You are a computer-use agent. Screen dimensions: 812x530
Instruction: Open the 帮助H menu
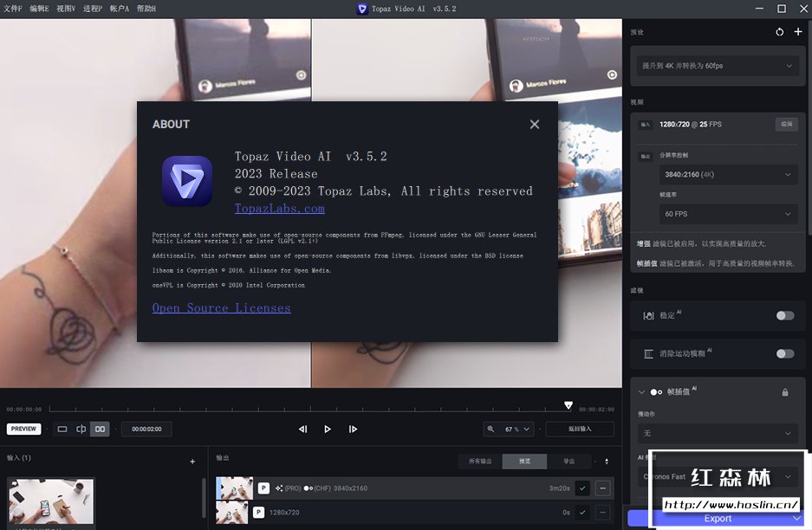[146, 9]
